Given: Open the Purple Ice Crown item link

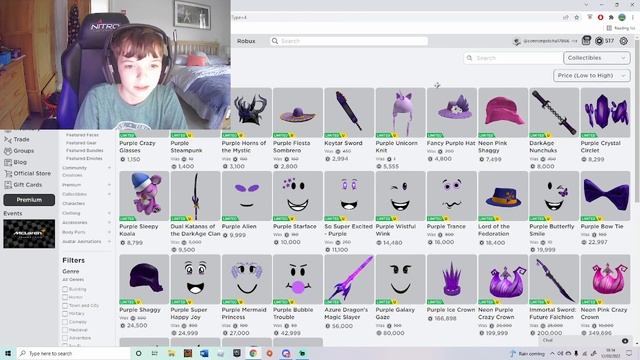Looking at the screenshot, I should point(451,310).
